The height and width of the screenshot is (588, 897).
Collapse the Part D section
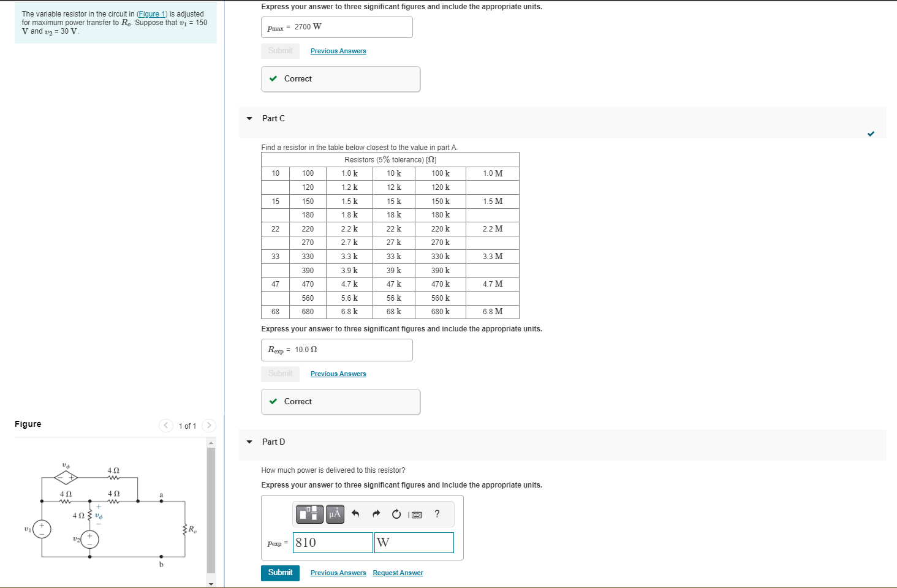(249, 442)
